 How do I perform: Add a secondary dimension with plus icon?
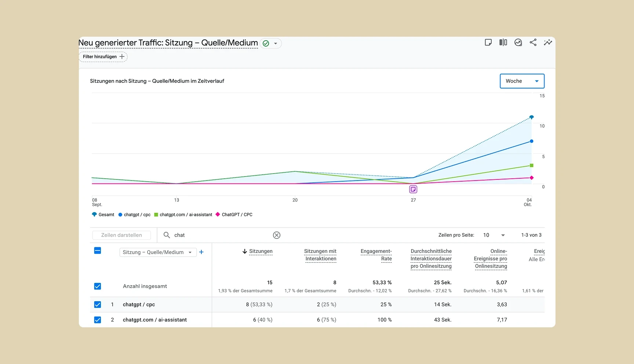pyautogui.click(x=201, y=252)
